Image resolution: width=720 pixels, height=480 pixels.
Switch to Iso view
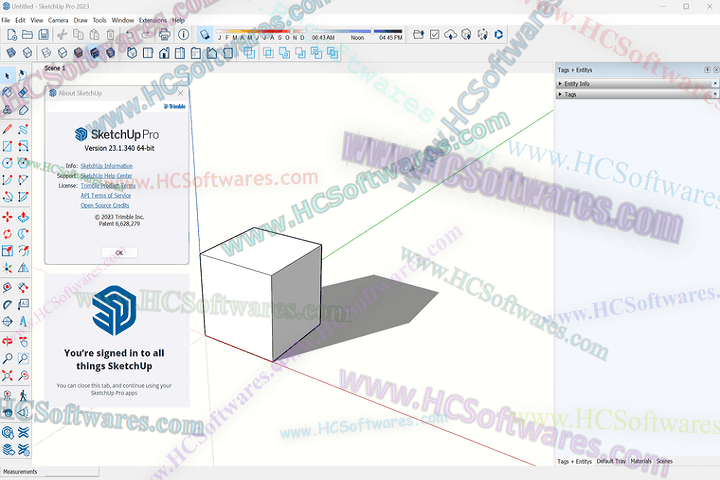tap(132, 53)
